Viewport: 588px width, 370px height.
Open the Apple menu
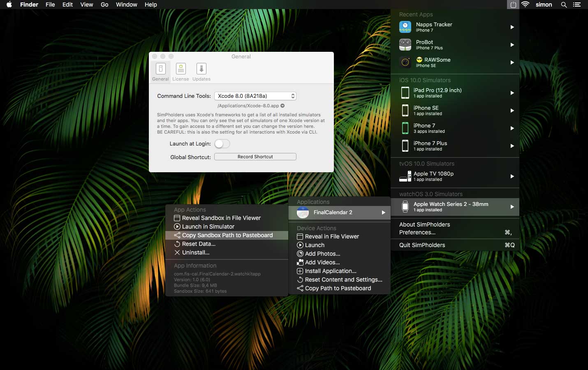9,5
